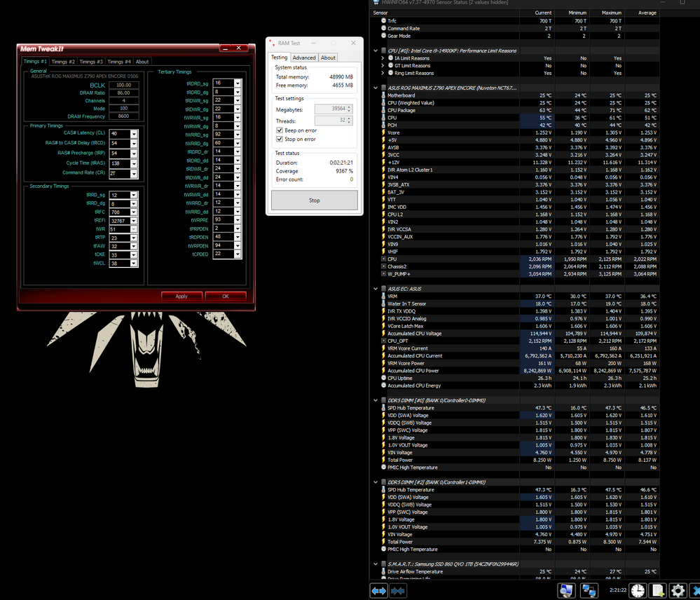
Task: Open tRFC dropdown in Secondary Timings
Action: [133, 212]
